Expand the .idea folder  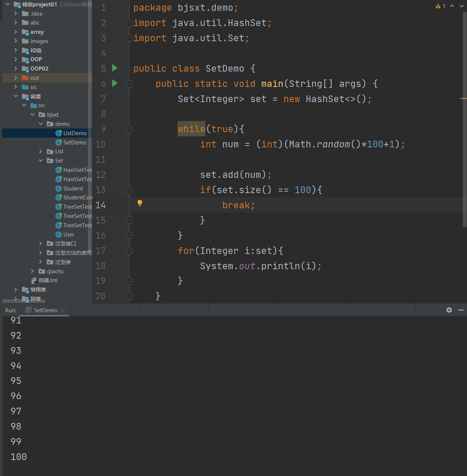click(16, 13)
